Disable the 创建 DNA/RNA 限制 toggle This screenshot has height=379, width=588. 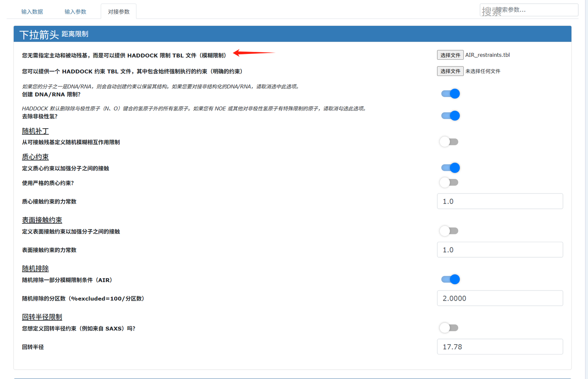(x=450, y=94)
